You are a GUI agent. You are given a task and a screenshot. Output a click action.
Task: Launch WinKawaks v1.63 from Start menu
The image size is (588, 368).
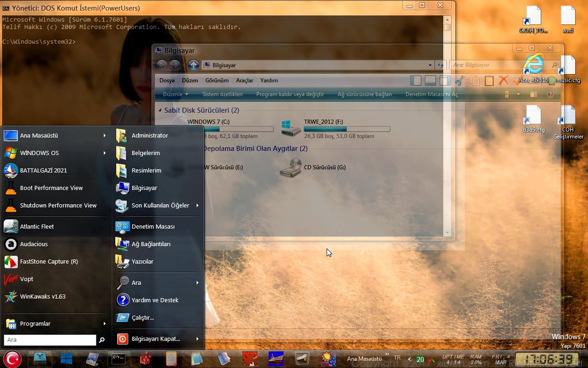tap(56, 296)
